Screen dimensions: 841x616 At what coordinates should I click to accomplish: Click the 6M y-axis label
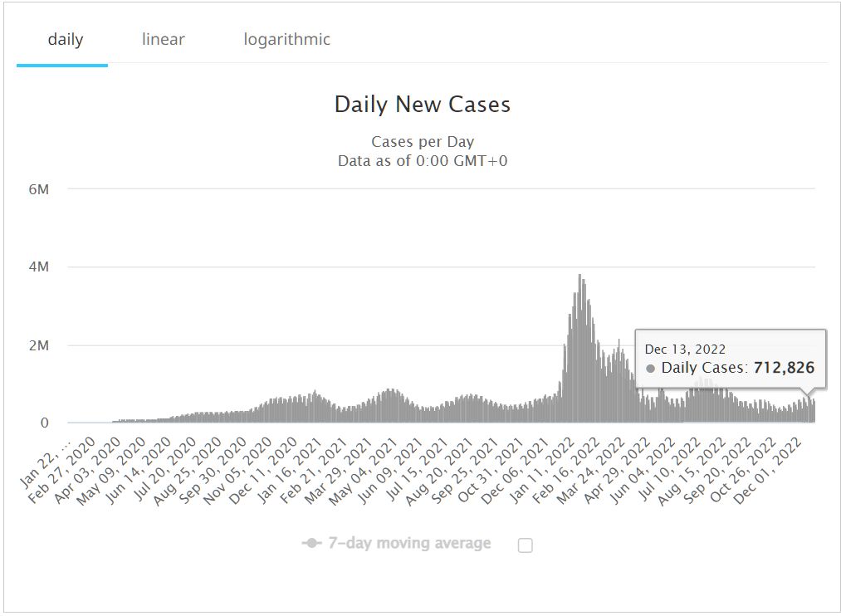(x=39, y=189)
